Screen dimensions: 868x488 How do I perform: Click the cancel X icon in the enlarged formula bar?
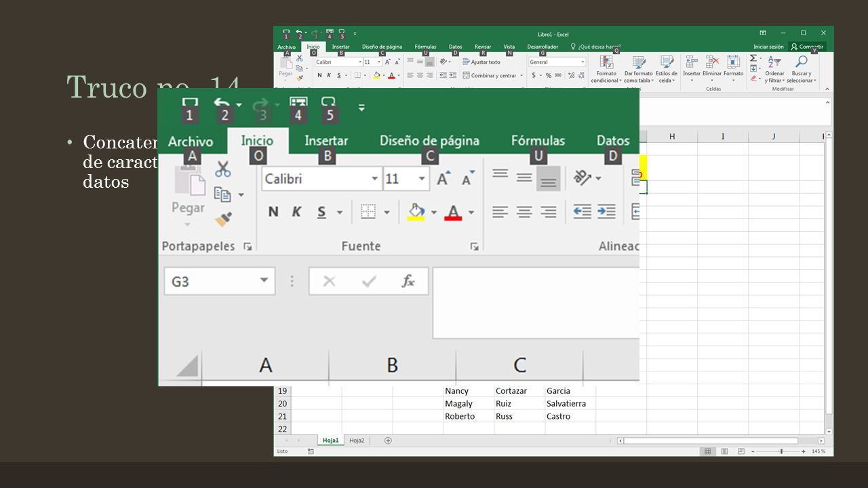point(329,281)
